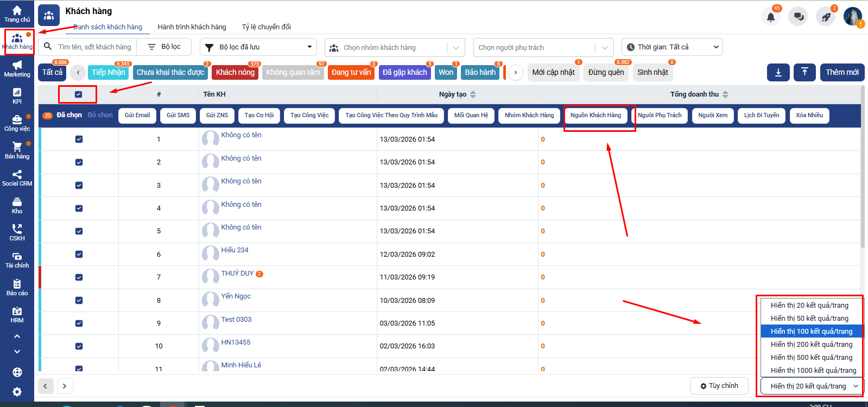Click the download export icon button
Image resolution: width=868 pixels, height=407 pixels.
(x=778, y=72)
